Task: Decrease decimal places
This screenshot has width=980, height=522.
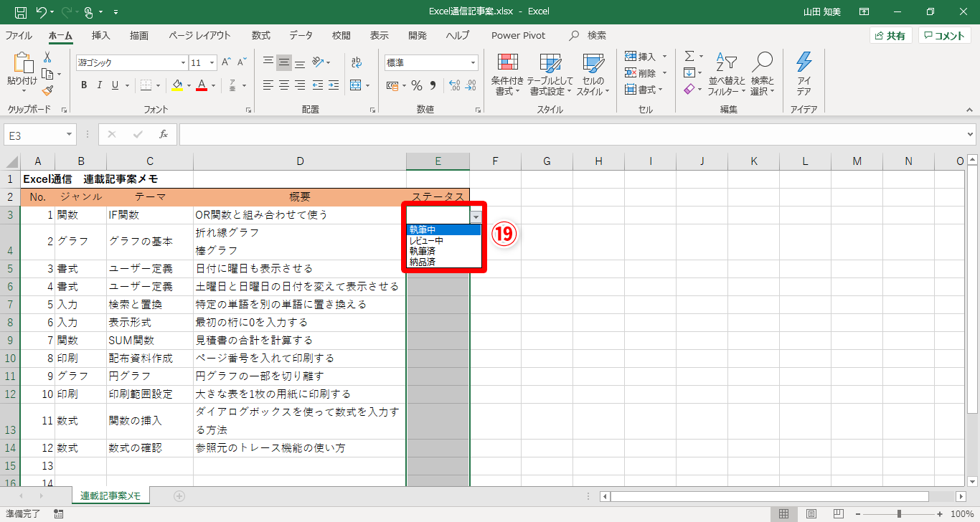Action: tap(471, 85)
